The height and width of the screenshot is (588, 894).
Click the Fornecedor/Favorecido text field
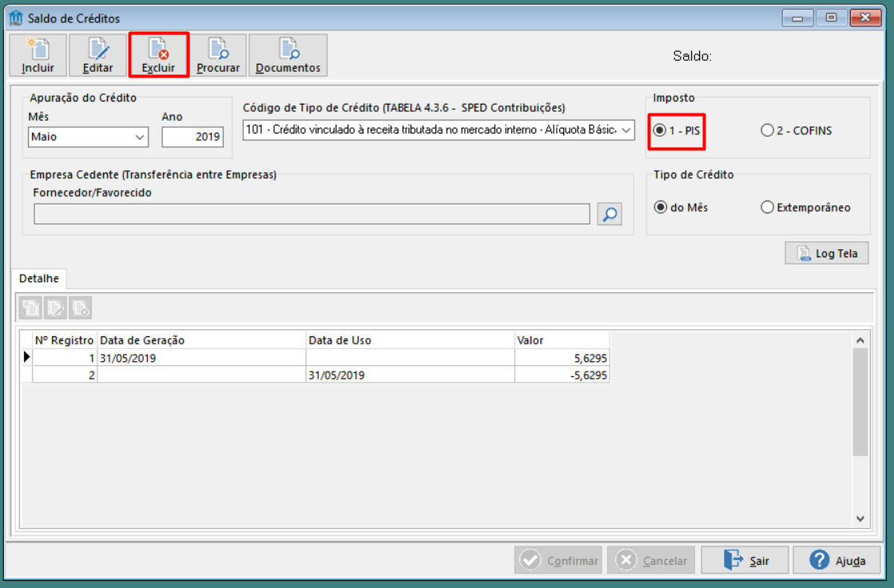pos(312,214)
